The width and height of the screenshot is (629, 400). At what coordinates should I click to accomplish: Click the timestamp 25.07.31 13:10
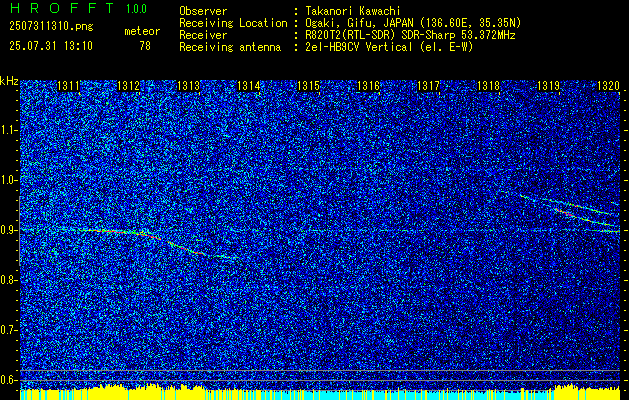click(x=51, y=46)
